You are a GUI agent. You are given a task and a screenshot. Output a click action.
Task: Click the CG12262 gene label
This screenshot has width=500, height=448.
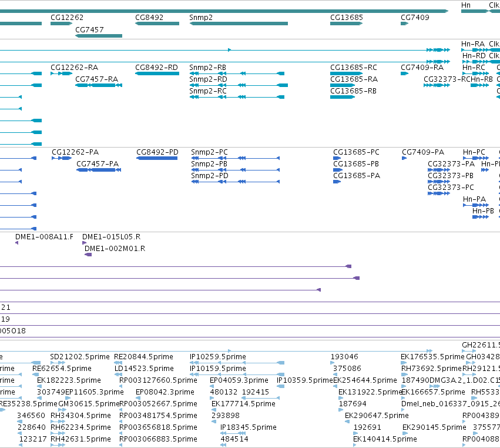(x=67, y=18)
